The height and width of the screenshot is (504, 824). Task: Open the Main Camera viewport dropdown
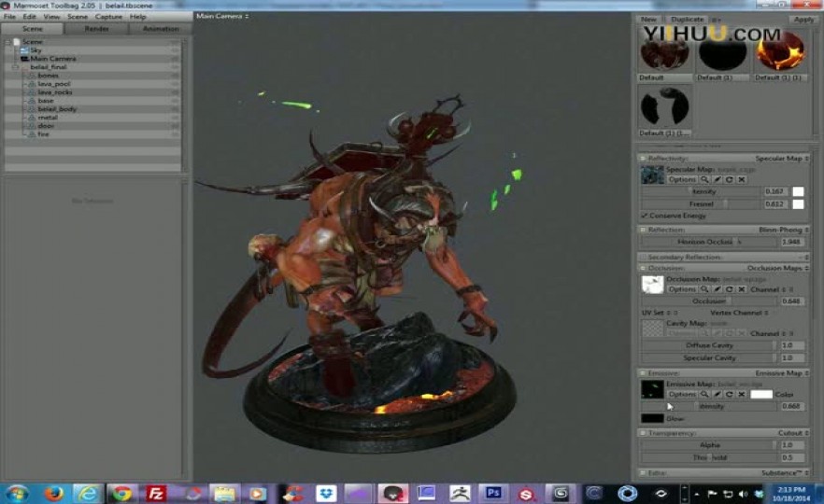tap(222, 16)
